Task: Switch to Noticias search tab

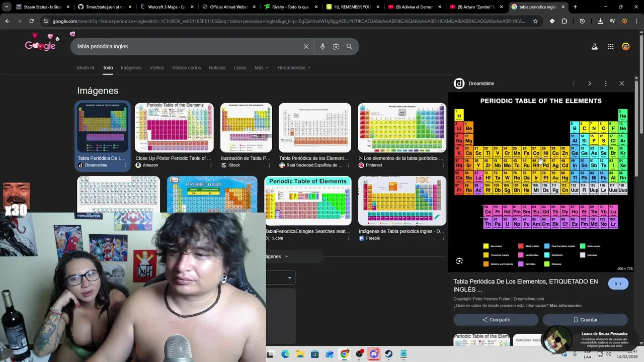Action: coord(217,68)
